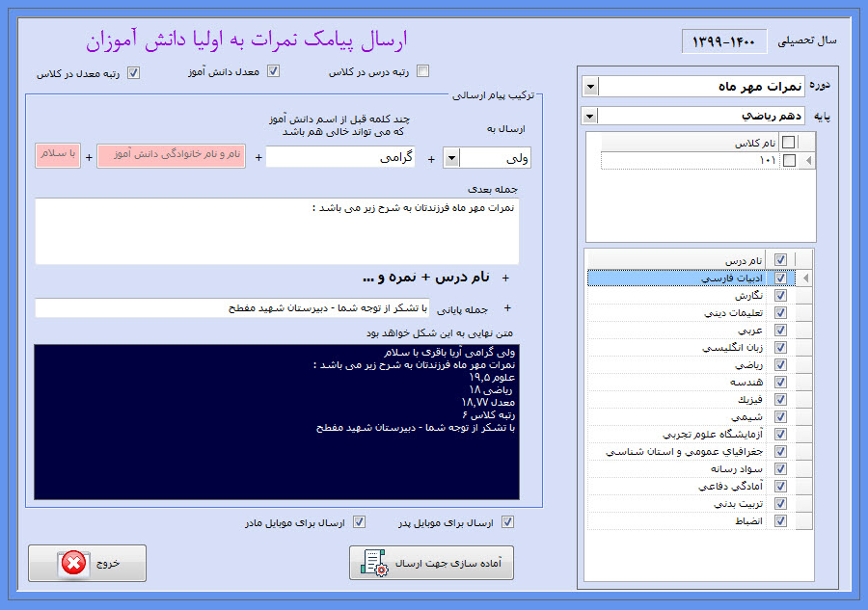The width and height of the screenshot is (868, 610).
Task: Click the pink با سلام box
Action: [58, 156]
